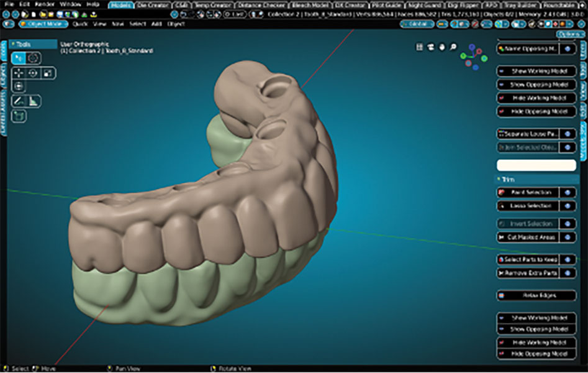The height and width of the screenshot is (373, 588).
Task: Click the Paint Selection button
Action: click(528, 192)
